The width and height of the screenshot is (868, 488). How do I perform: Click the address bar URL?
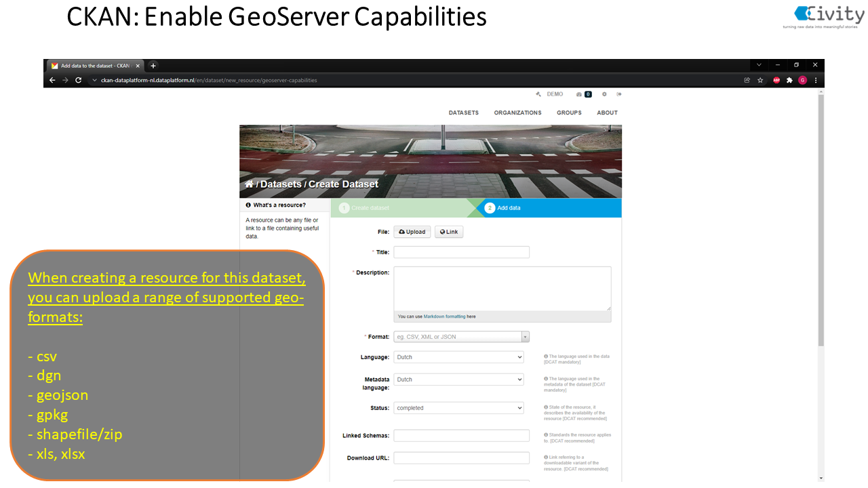click(x=209, y=80)
